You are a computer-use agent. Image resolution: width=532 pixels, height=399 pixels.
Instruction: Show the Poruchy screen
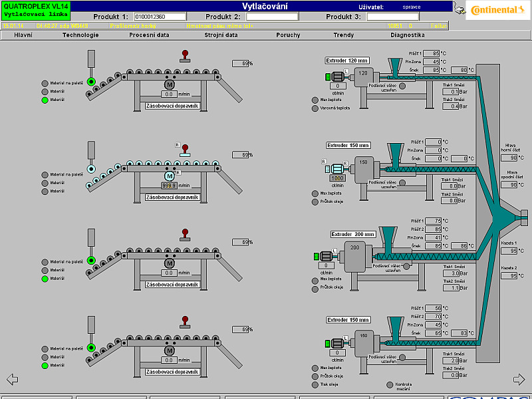coord(288,35)
